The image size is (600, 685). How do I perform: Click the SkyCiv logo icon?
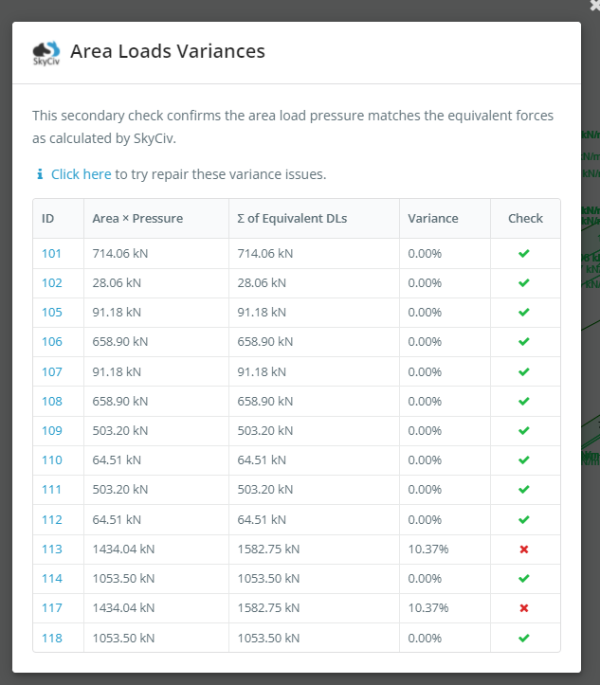point(46,52)
